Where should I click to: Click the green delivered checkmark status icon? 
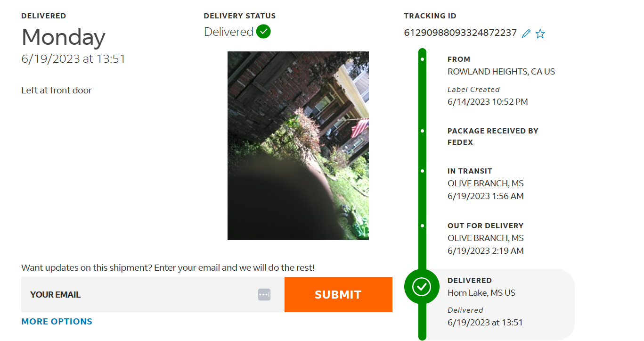(x=263, y=32)
